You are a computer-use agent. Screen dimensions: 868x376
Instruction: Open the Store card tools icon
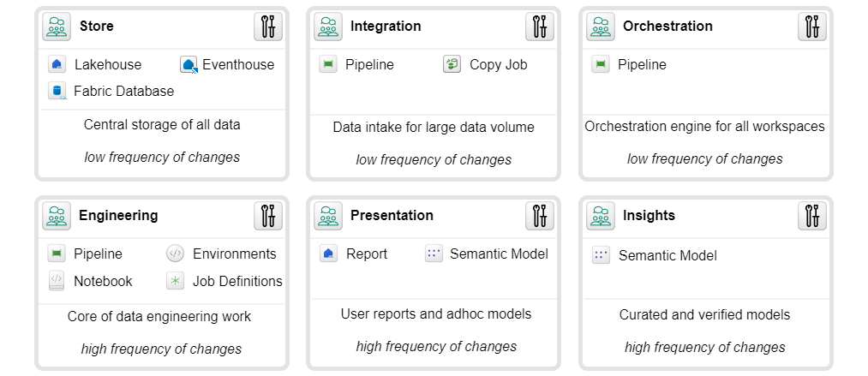click(x=268, y=27)
